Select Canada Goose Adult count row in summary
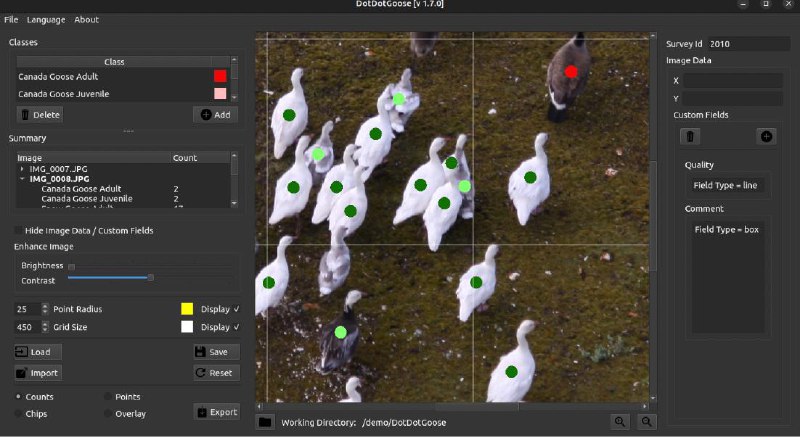 pos(122,189)
